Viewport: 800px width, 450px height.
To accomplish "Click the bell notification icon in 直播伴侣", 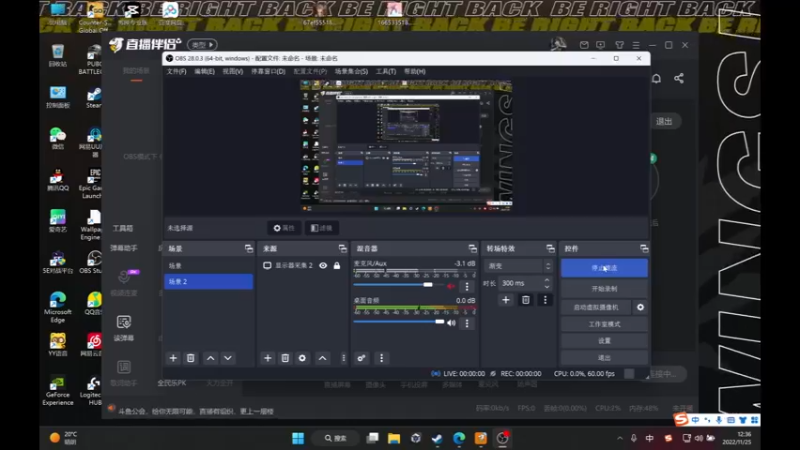I will [657, 78].
